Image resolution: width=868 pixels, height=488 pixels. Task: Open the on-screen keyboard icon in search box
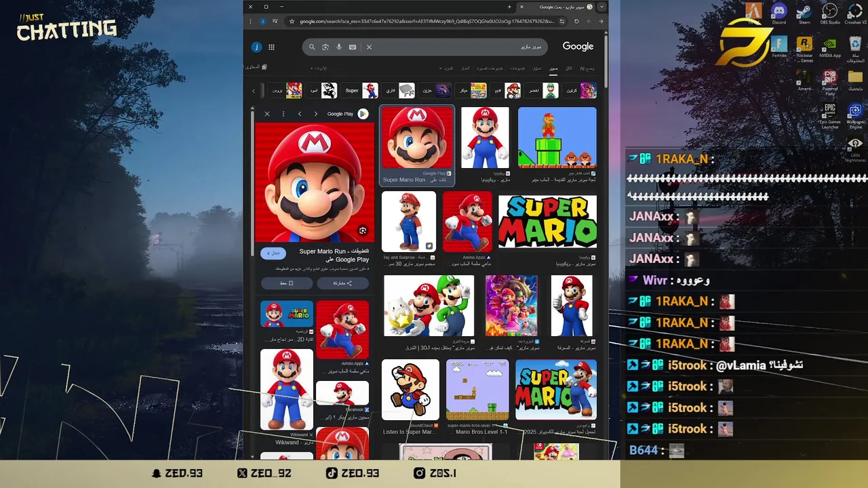tap(353, 47)
